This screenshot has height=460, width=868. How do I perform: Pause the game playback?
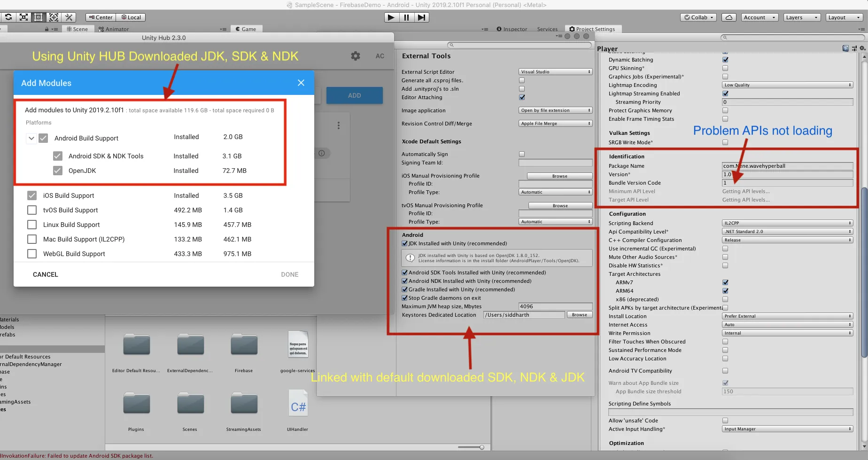click(x=406, y=17)
